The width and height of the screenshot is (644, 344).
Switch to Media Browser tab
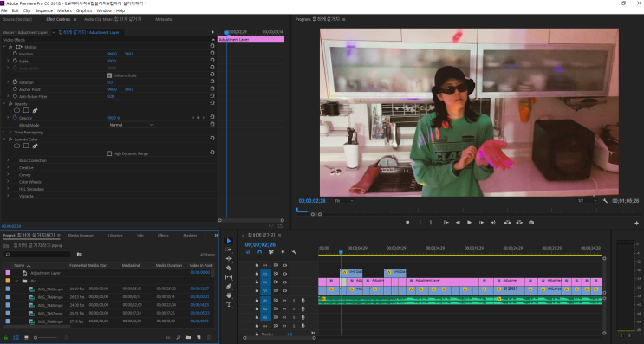coord(81,236)
